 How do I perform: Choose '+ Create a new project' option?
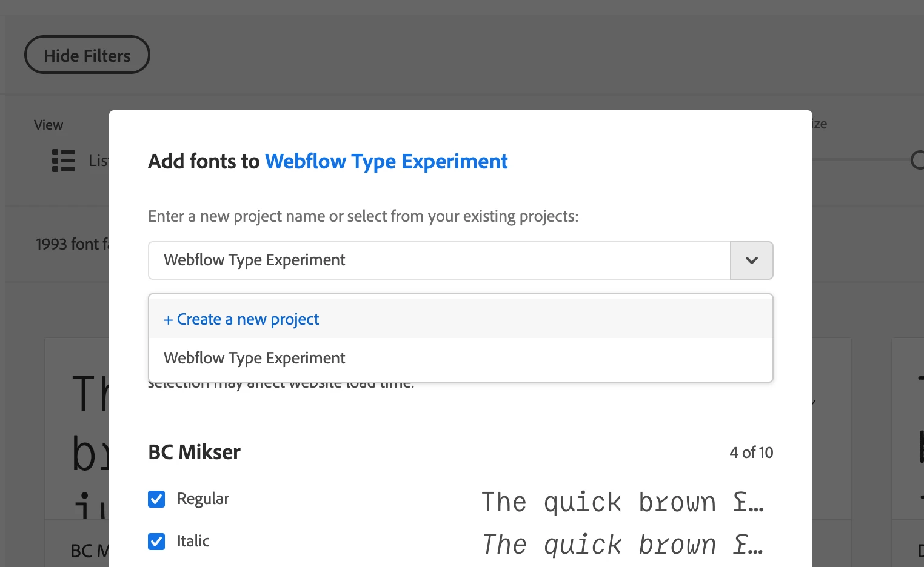(x=461, y=319)
